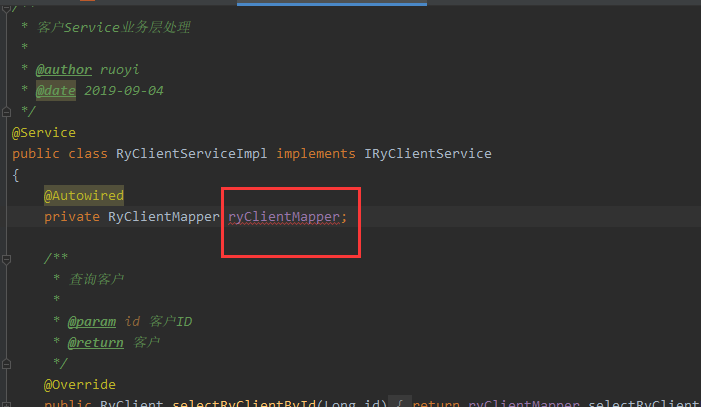Viewport: 701px width, 407px height.
Task: Click the RyClientMapper type in field declaration
Action: [x=164, y=217]
